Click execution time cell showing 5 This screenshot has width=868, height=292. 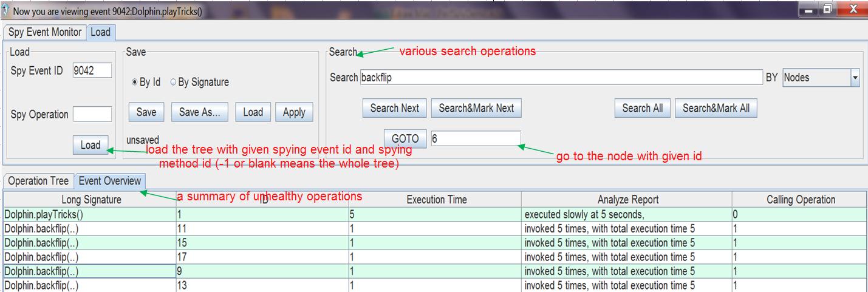(x=435, y=214)
